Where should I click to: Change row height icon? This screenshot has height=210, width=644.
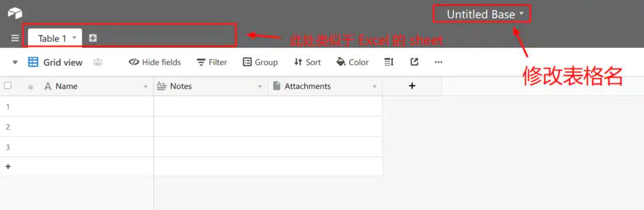[389, 62]
